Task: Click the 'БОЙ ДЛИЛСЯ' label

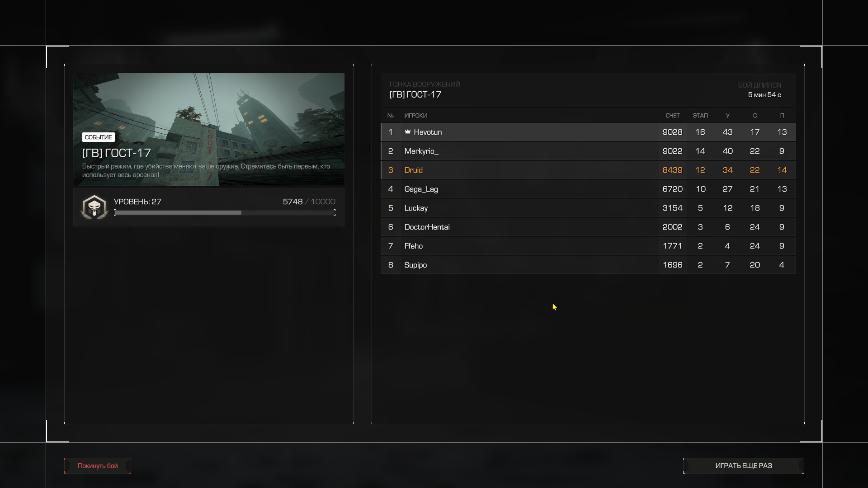Action: click(759, 85)
